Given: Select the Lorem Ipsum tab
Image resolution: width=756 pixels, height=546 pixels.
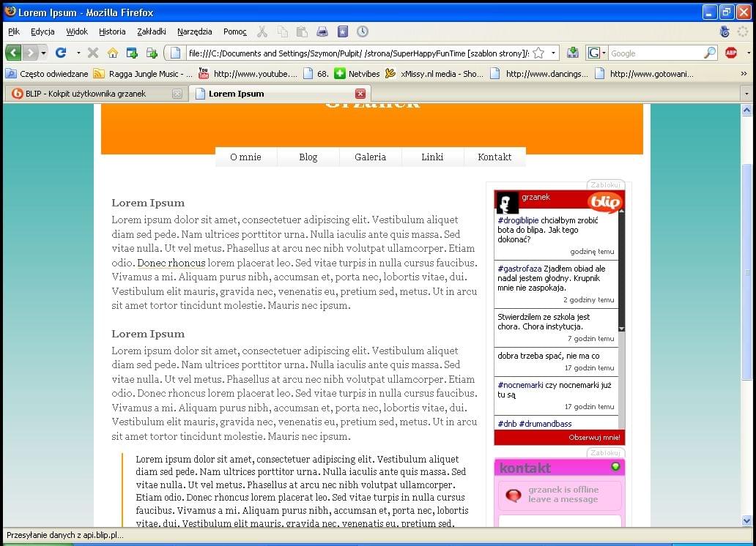Looking at the screenshot, I should 280,94.
